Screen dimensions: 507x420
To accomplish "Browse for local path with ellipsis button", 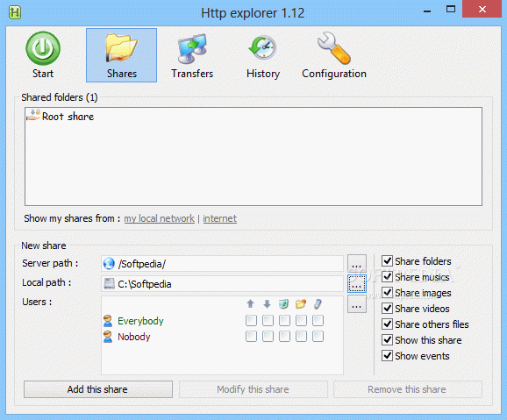I will pyautogui.click(x=357, y=283).
